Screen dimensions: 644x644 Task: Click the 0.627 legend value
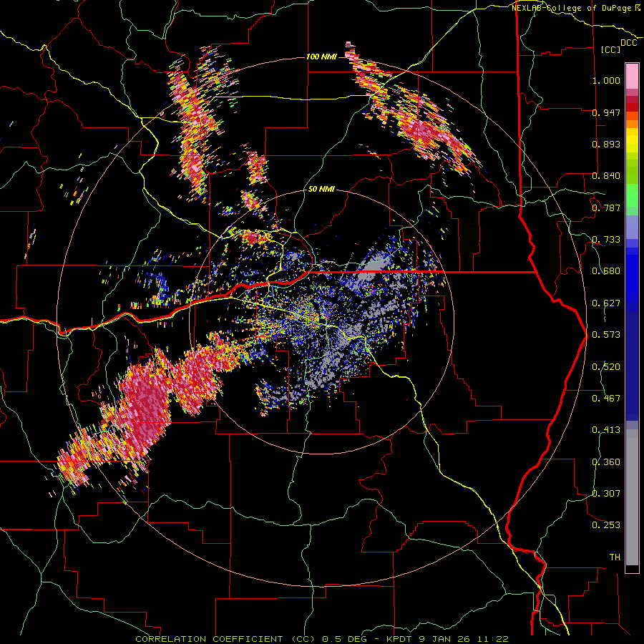[x=606, y=303]
